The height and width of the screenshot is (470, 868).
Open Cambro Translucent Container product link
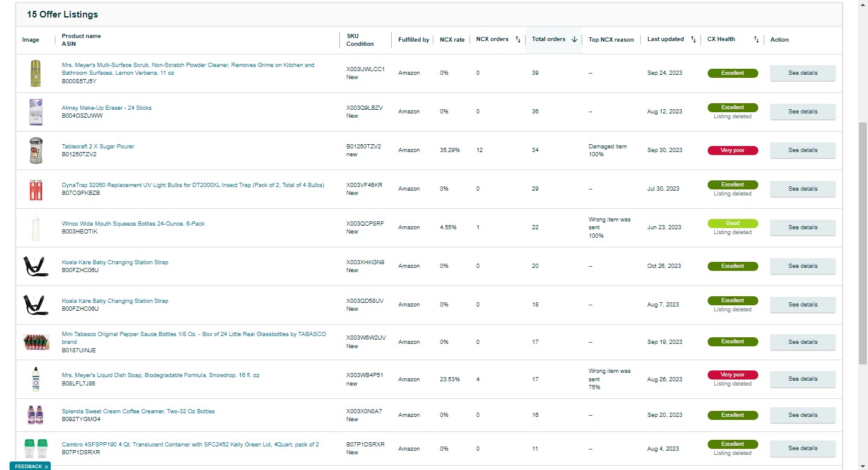pos(190,445)
